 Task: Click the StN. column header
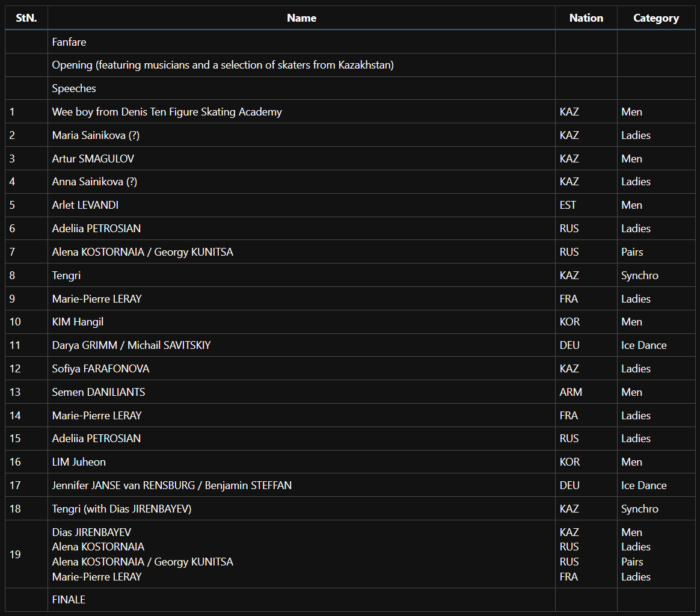[26, 18]
